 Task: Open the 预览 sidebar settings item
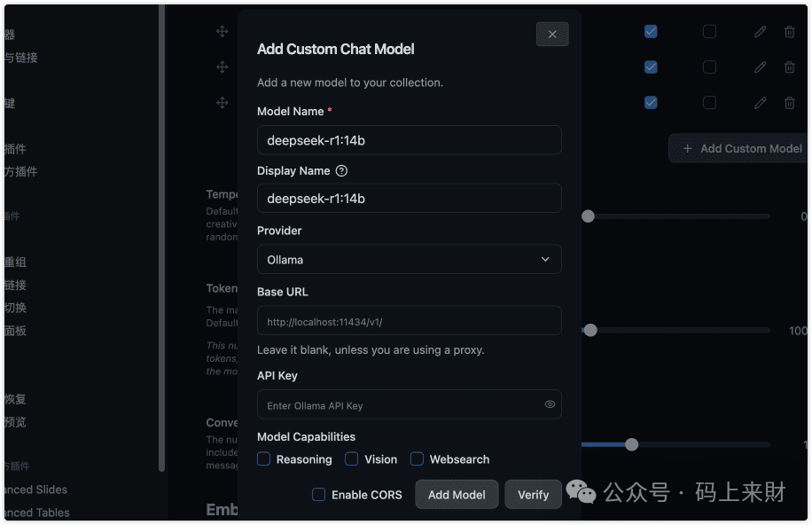(15, 422)
